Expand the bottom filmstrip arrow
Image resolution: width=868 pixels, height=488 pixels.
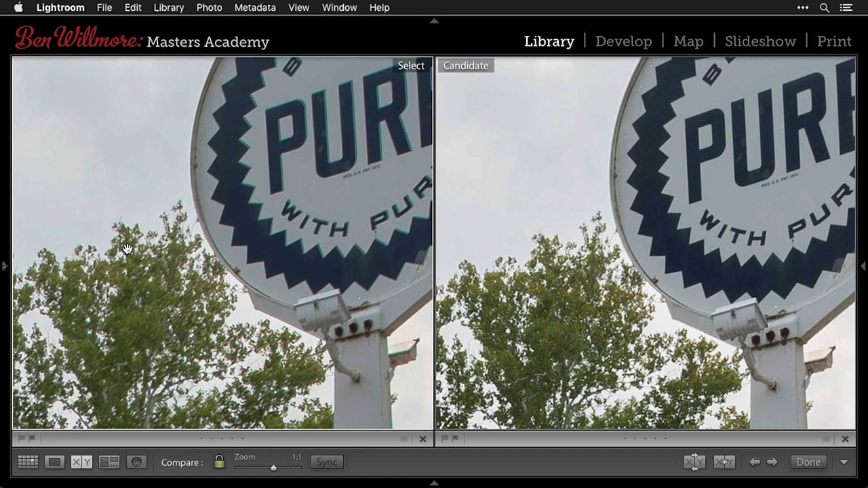click(434, 483)
